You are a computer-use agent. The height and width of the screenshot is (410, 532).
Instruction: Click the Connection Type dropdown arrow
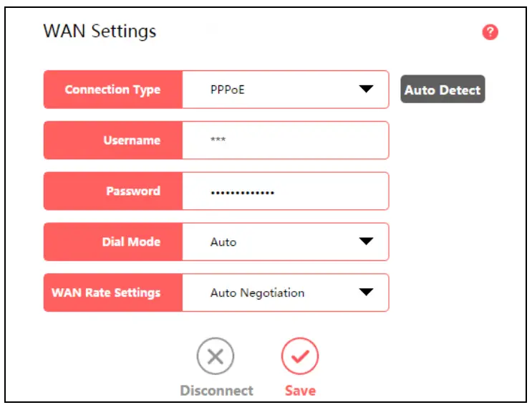point(366,90)
